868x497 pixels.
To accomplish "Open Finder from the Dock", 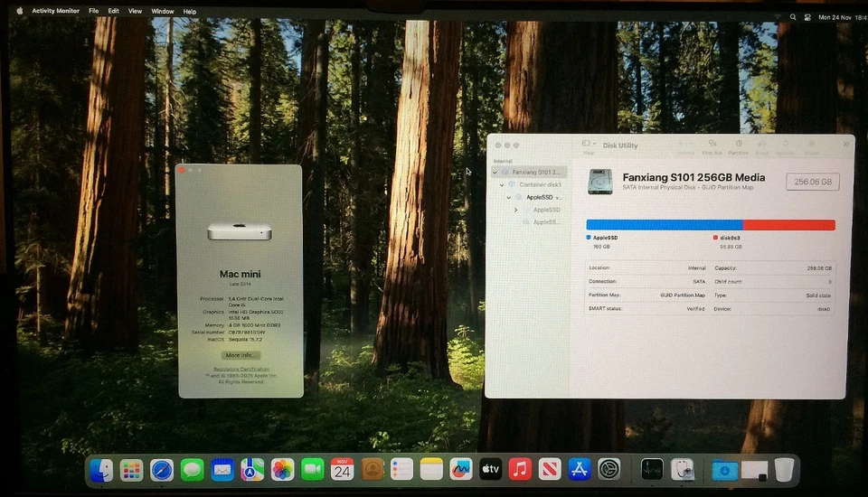I will click(x=102, y=471).
